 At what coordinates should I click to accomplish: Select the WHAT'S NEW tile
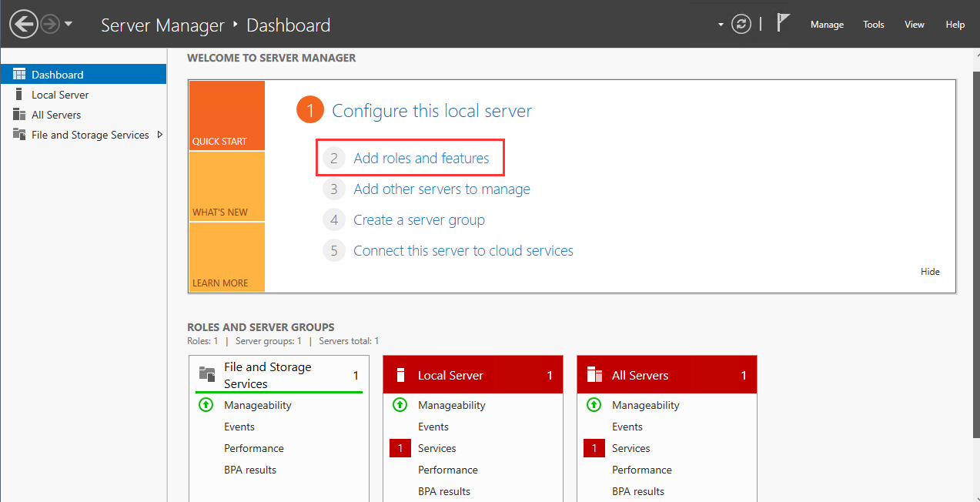[226, 186]
